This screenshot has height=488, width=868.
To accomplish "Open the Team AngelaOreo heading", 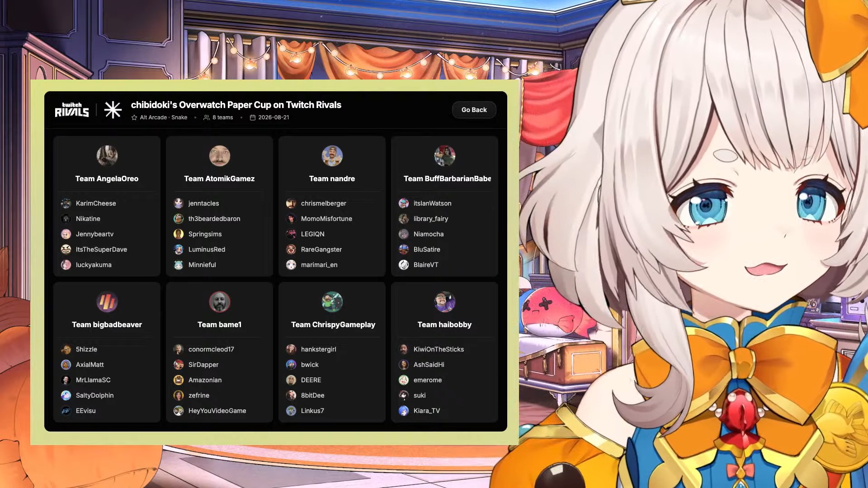I will tap(107, 178).
